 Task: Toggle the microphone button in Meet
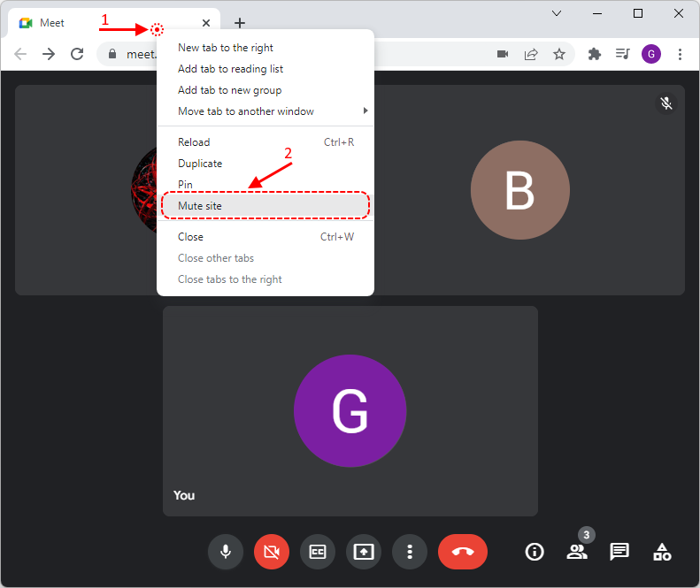coord(226,552)
